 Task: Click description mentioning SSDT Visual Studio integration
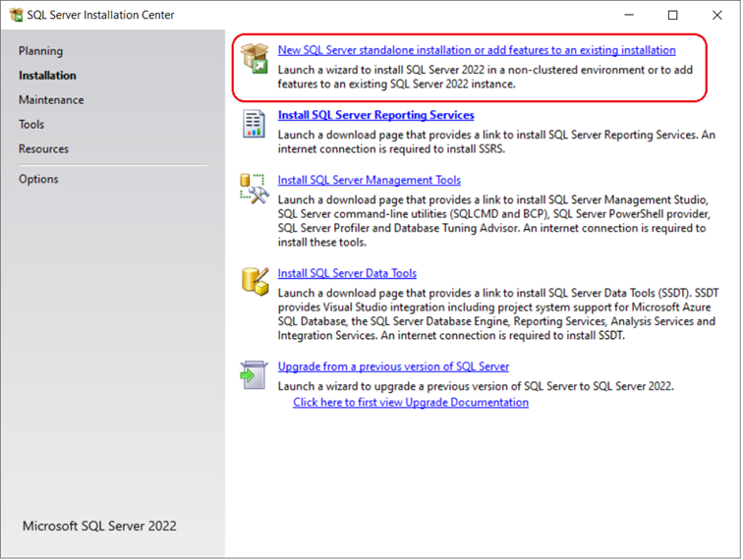coord(498,314)
